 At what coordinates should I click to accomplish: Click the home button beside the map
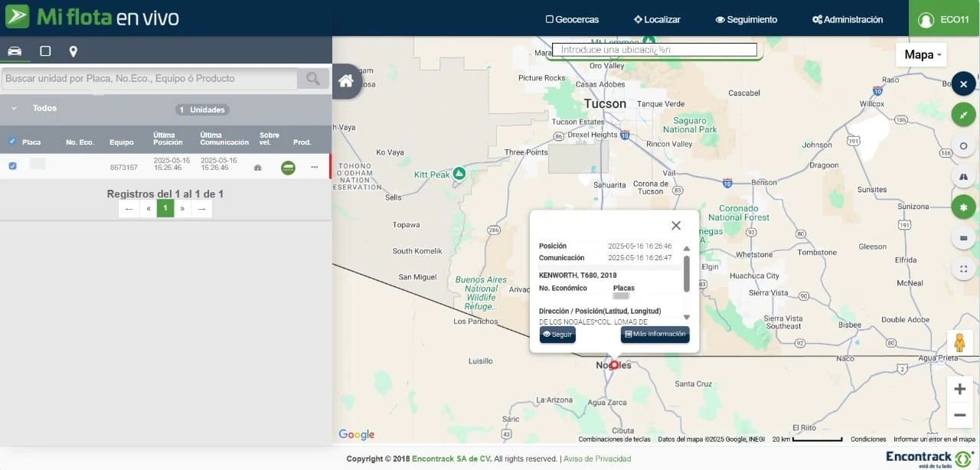point(345,81)
